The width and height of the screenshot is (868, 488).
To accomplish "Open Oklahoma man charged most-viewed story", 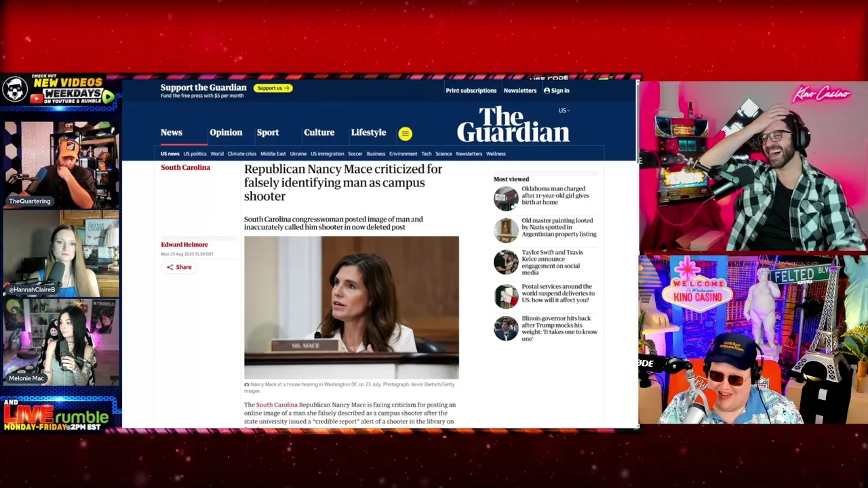I will tap(555, 195).
